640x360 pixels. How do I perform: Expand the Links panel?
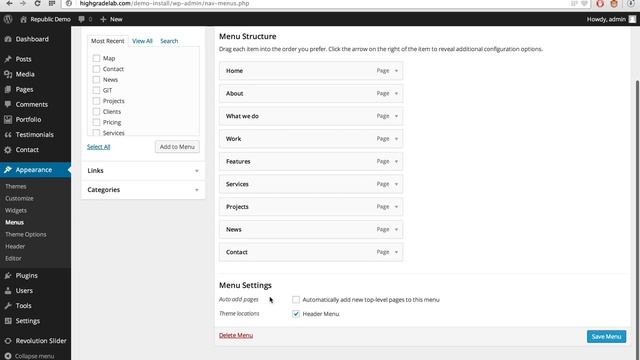coord(143,171)
